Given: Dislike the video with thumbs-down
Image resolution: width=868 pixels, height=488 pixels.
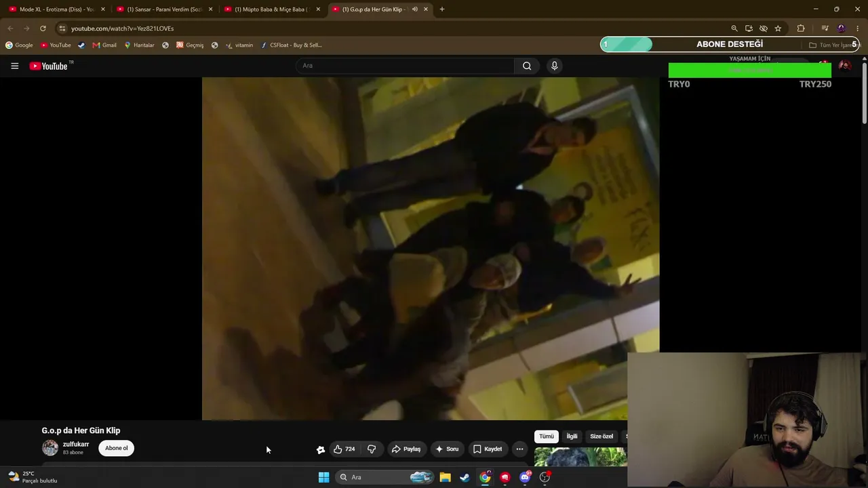Looking at the screenshot, I should [x=372, y=449].
